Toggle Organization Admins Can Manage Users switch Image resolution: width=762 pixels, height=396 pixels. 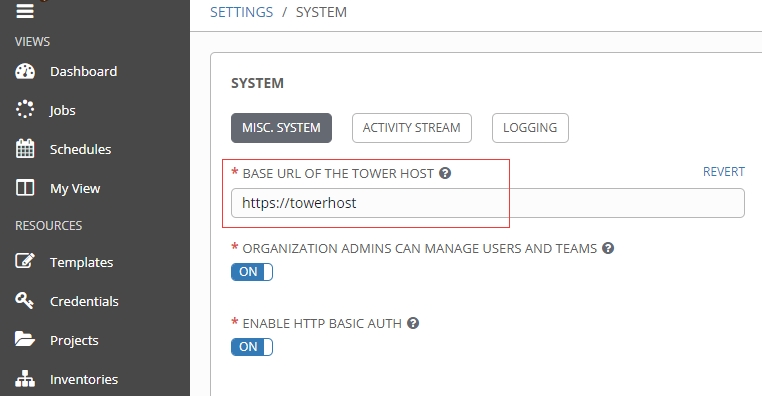click(252, 272)
